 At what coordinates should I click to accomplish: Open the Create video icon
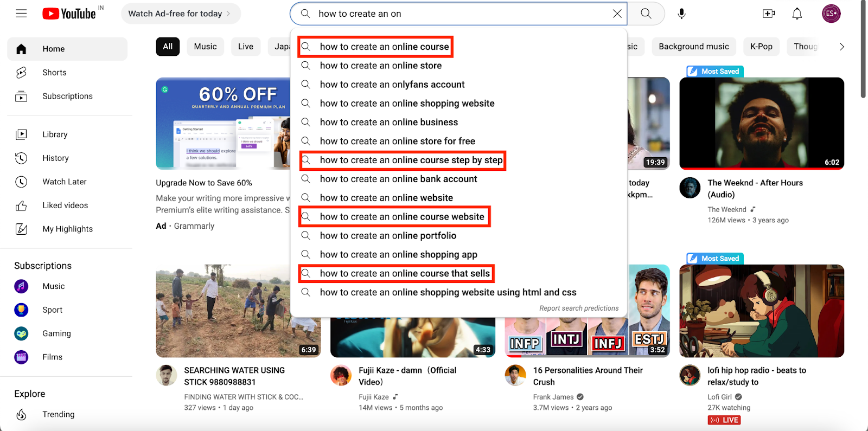coord(769,14)
